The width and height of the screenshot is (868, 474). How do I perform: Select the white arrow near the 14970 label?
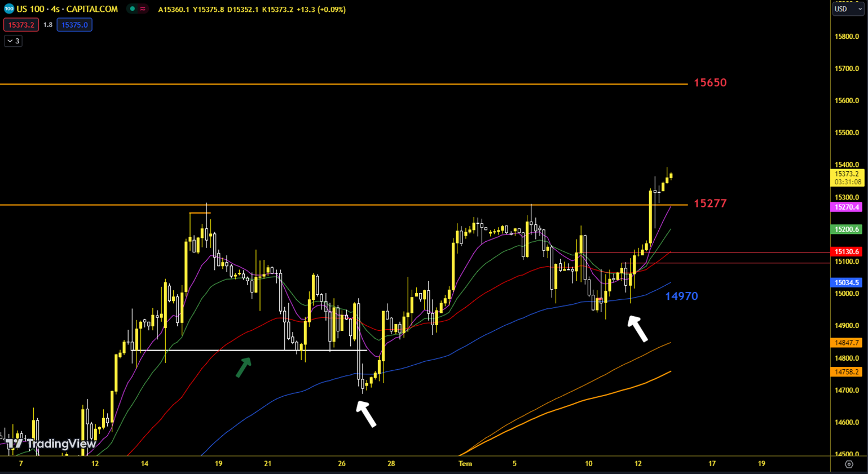[x=638, y=329]
